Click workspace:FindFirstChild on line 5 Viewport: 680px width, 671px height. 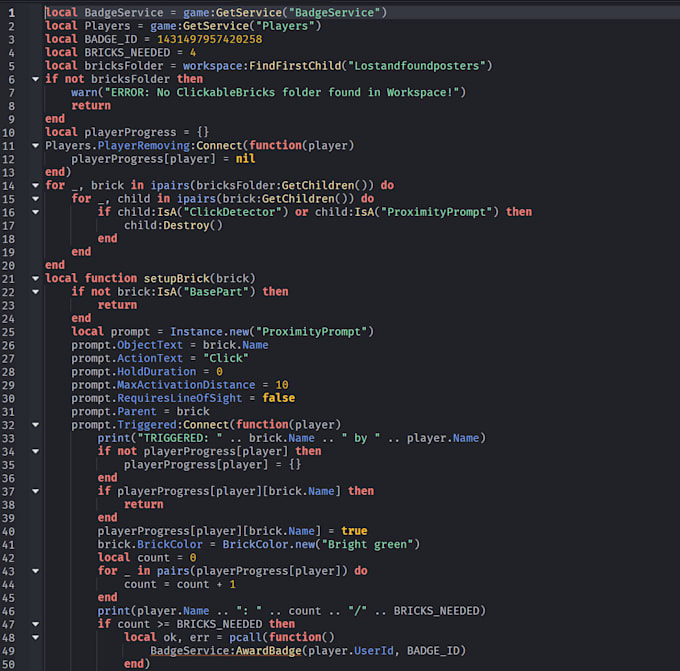point(262,66)
